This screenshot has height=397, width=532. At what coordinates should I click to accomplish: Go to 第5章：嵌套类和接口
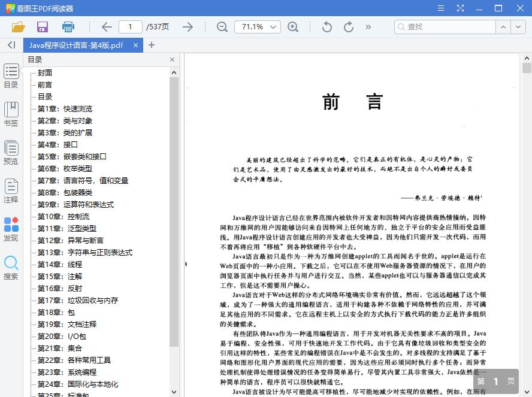[x=72, y=157]
